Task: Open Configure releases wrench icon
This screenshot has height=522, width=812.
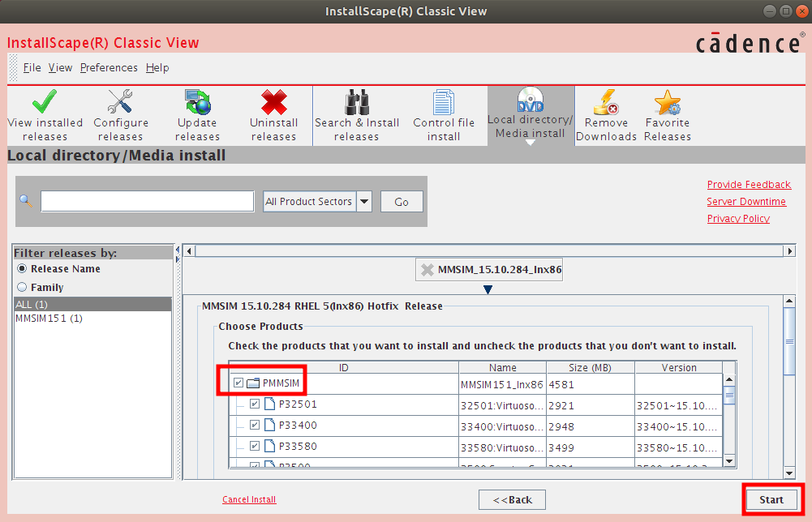Action: [120, 101]
